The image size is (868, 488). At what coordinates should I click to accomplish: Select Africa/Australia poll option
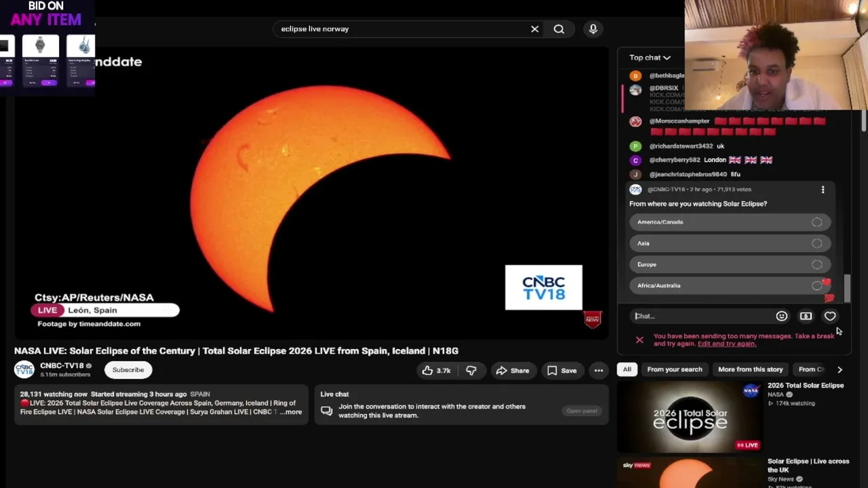point(730,285)
